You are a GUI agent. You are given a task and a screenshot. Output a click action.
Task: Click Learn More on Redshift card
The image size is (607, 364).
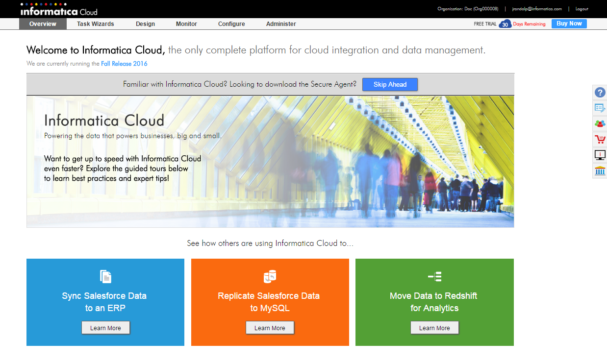(434, 328)
